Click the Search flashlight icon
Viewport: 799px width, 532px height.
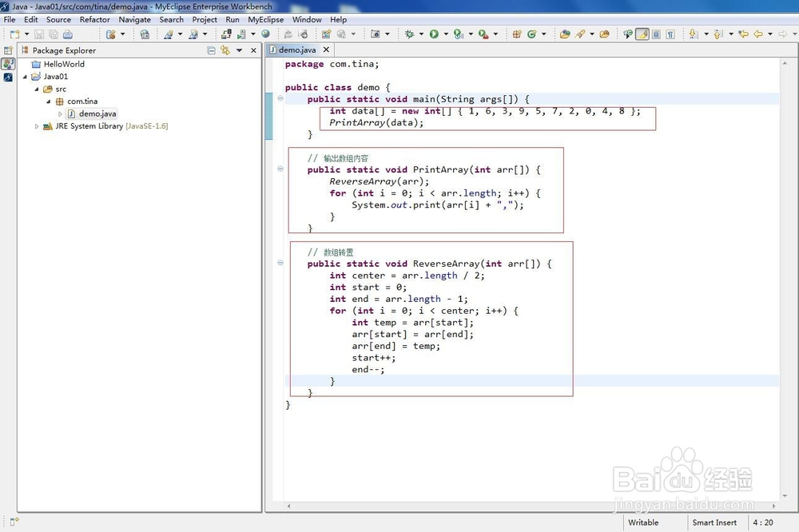(580, 34)
